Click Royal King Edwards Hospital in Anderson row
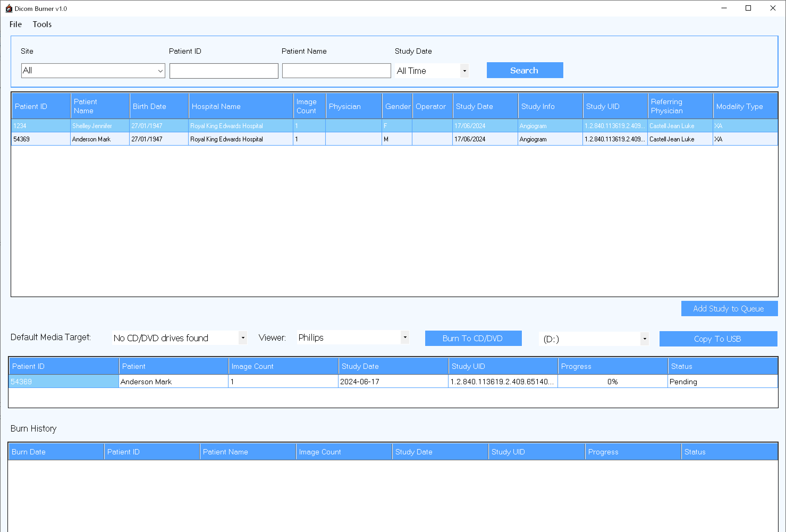The height and width of the screenshot is (532, 786). click(241, 139)
